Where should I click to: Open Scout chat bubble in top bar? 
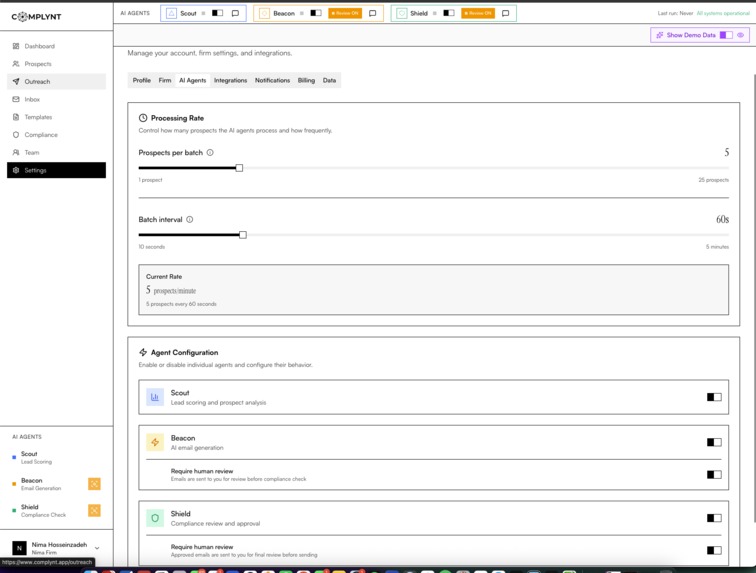[235, 14]
